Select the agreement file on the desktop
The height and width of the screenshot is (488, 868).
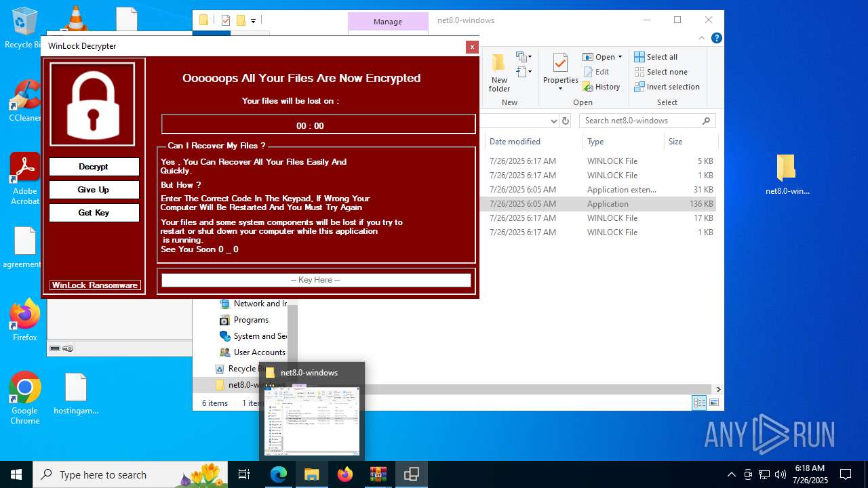[x=23, y=247]
